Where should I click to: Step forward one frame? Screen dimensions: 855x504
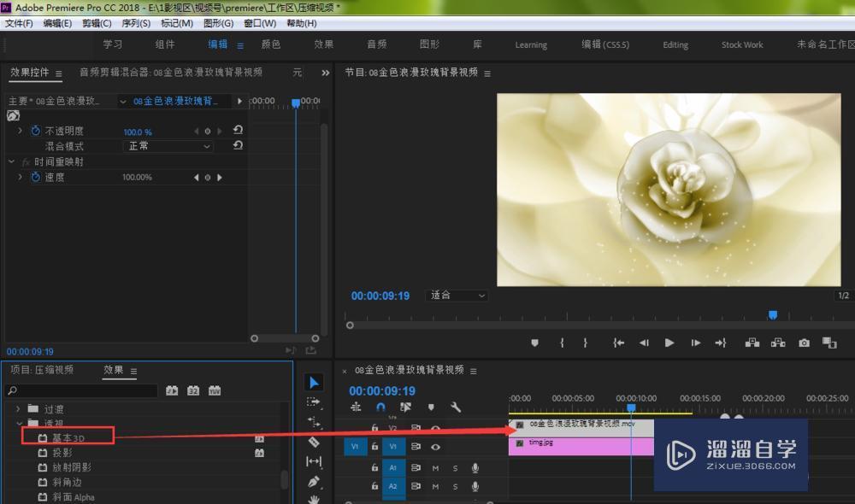click(x=695, y=343)
